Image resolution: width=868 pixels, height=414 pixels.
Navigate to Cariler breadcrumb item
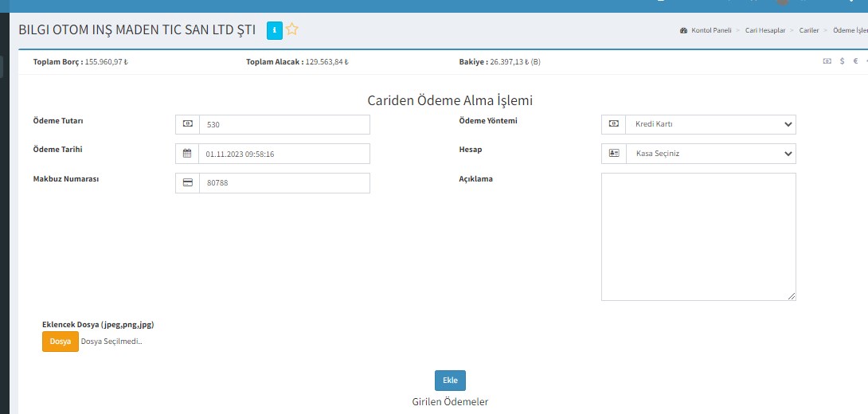[x=808, y=30]
